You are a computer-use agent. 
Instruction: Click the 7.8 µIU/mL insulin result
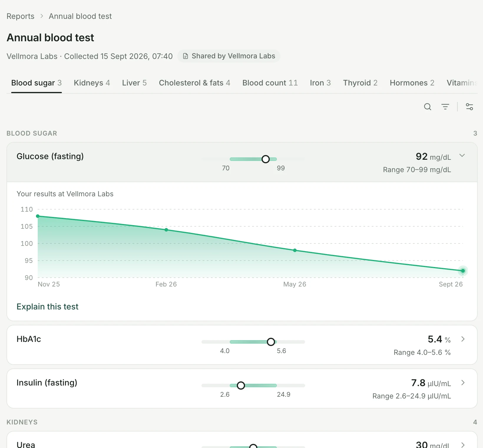click(431, 383)
